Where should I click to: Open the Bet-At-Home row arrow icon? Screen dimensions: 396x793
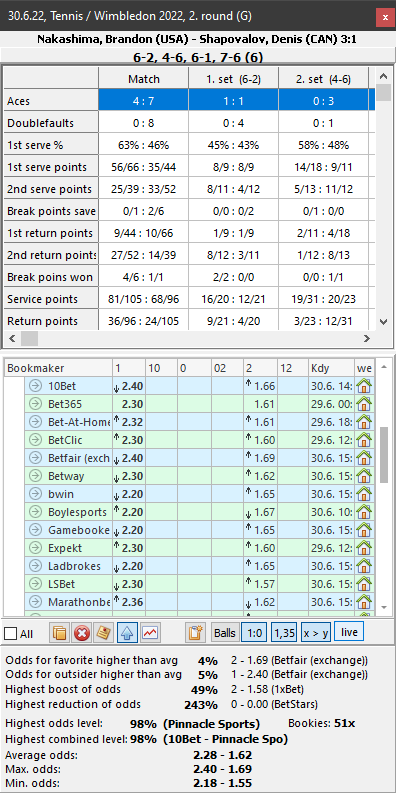tap(35, 422)
